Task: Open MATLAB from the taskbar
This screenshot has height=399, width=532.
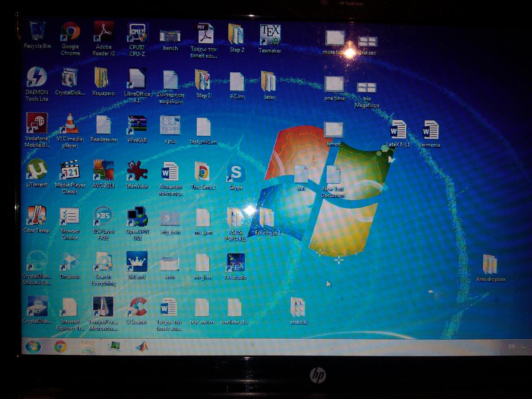Action: pyautogui.click(x=142, y=347)
